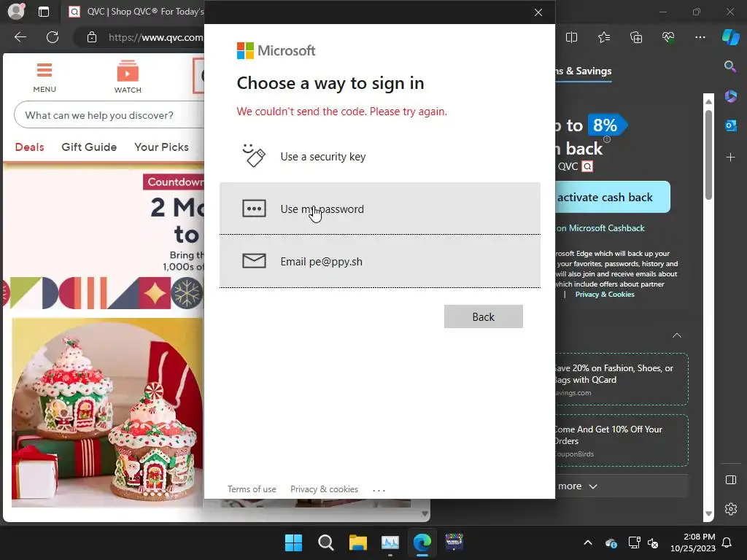Open the notifications bell icon
747x560 pixels.
coord(727,542)
